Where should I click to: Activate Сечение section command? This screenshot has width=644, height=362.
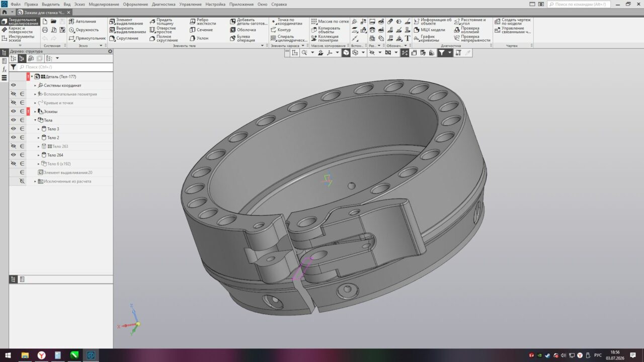click(x=201, y=30)
